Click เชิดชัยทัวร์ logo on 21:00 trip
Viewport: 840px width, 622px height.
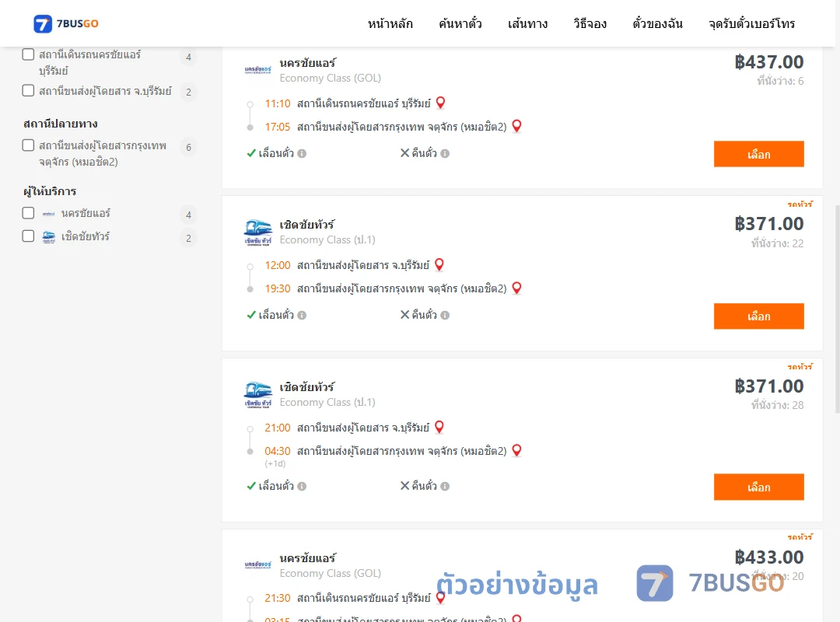(257, 395)
